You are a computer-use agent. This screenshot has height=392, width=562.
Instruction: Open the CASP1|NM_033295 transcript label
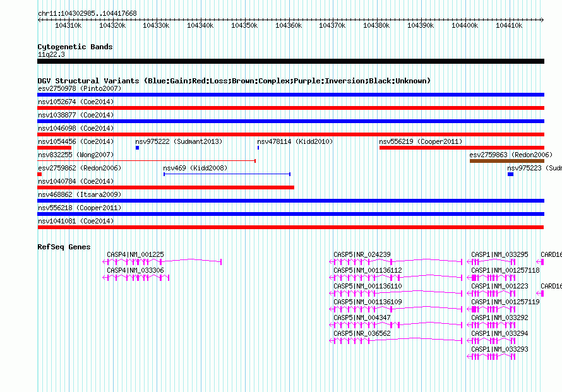pos(499,254)
